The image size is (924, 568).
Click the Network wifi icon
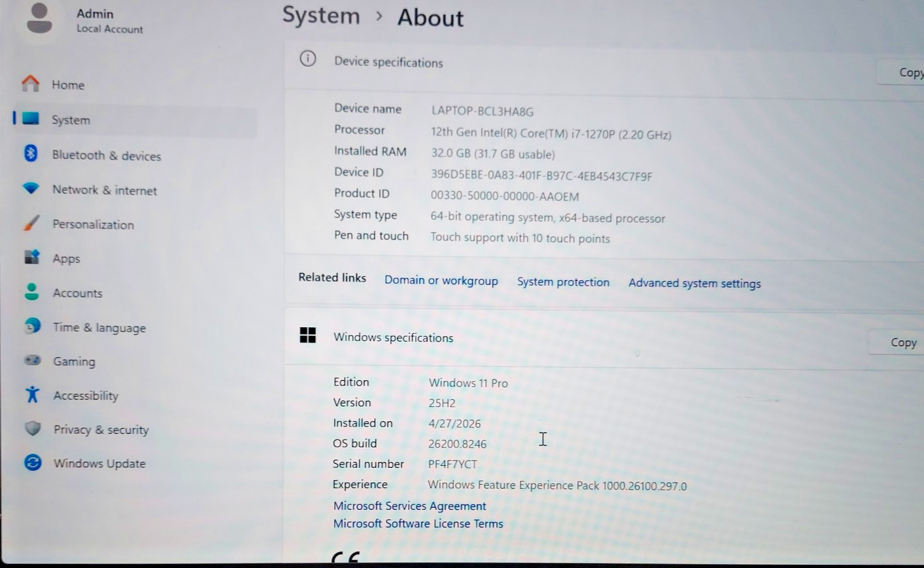click(x=31, y=188)
